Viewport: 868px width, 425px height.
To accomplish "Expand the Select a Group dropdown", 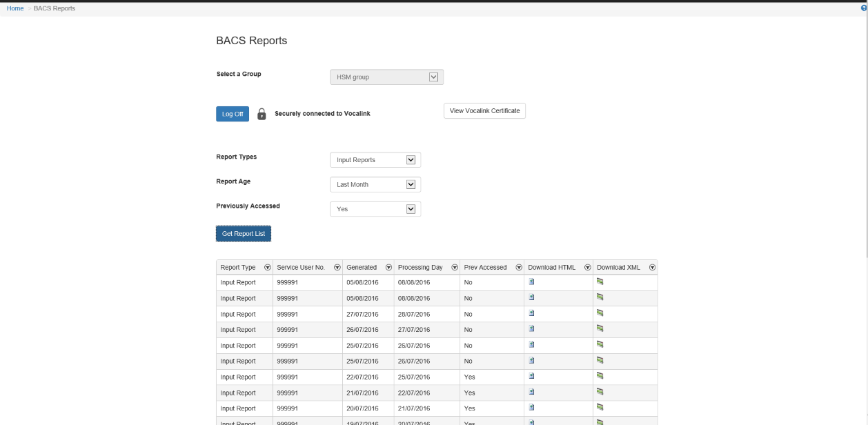I will click(433, 77).
